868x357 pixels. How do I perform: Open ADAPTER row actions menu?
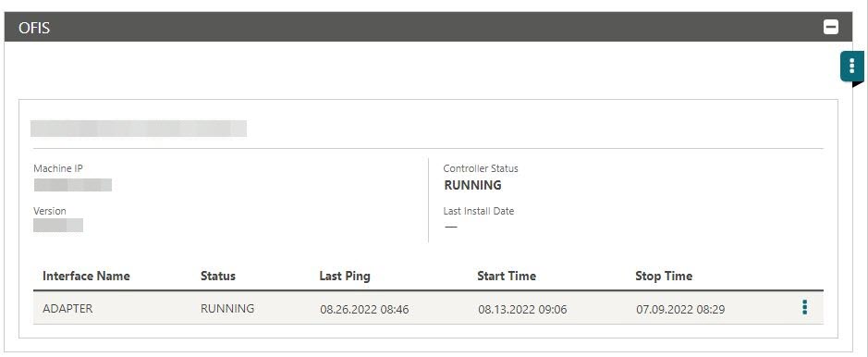tap(804, 307)
